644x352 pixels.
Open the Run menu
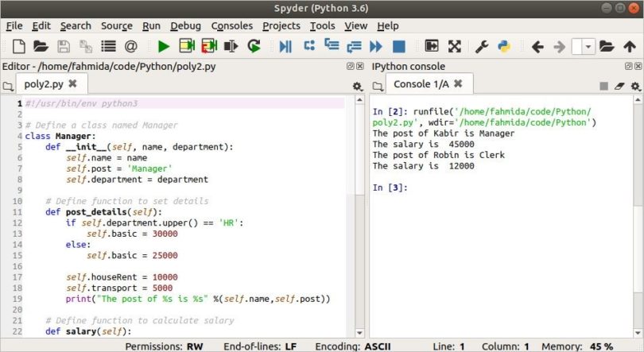click(151, 26)
